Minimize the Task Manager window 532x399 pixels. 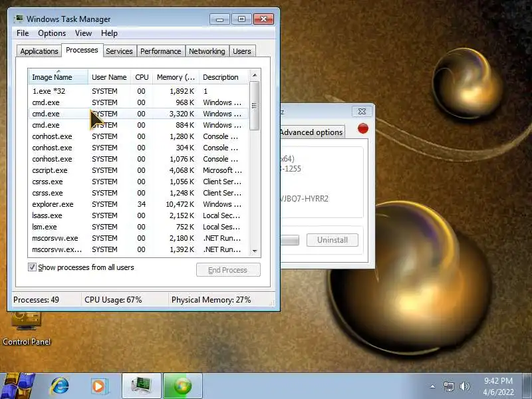(219, 19)
